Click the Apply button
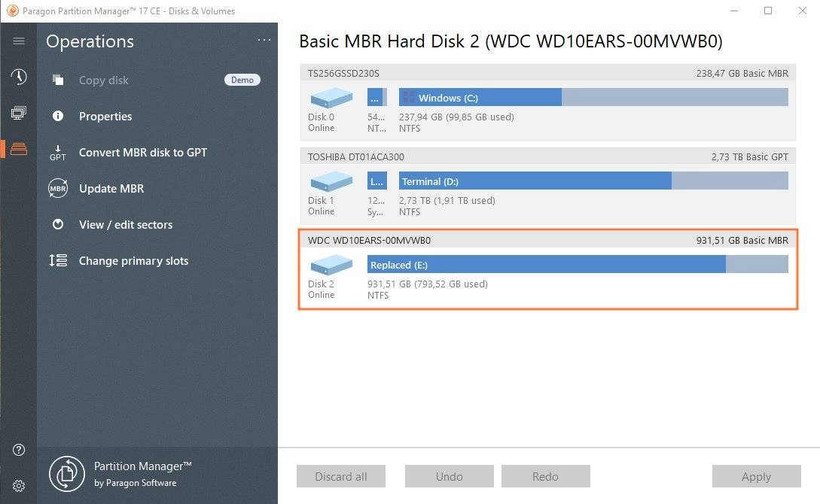The width and height of the screenshot is (820, 504). (756, 476)
